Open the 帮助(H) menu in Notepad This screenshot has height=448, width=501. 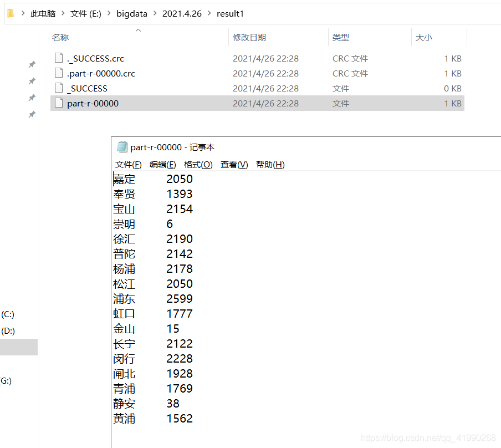click(270, 165)
